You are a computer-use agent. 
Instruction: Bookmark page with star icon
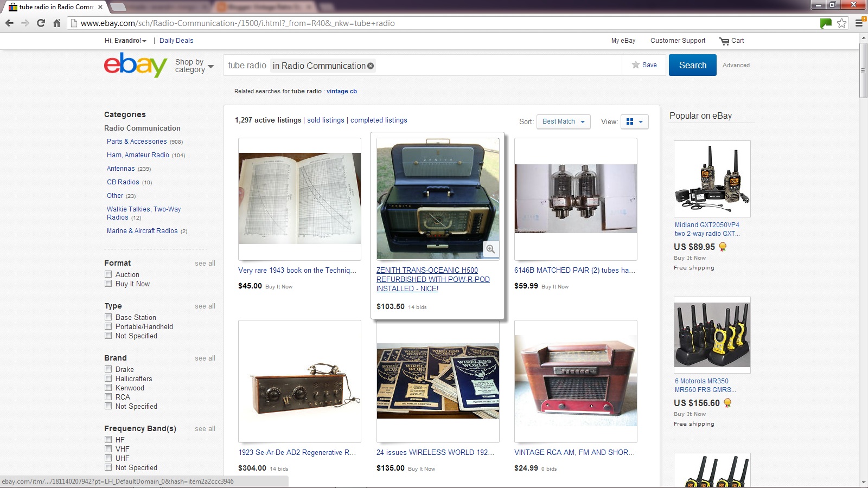[x=841, y=23]
